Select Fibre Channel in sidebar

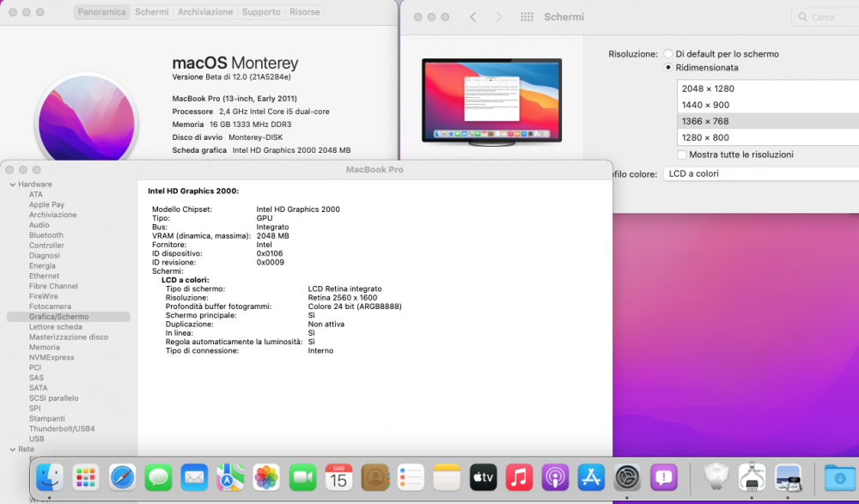[53, 286]
